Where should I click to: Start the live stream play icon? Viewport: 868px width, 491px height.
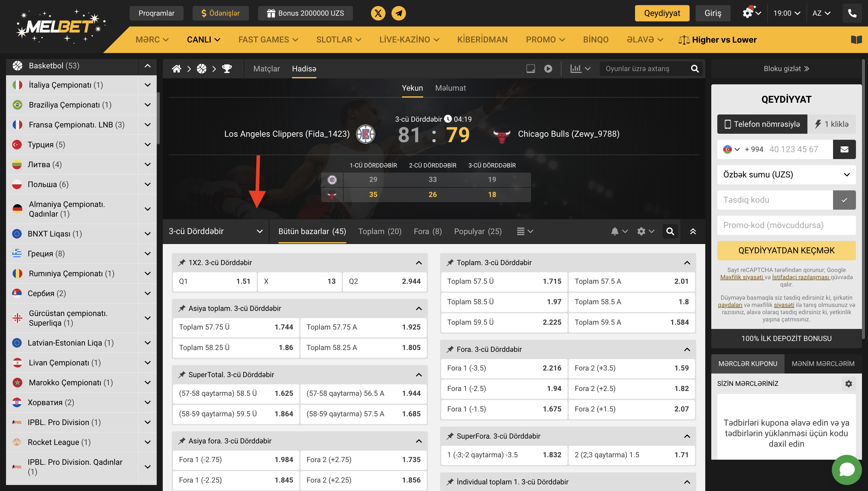pos(548,69)
